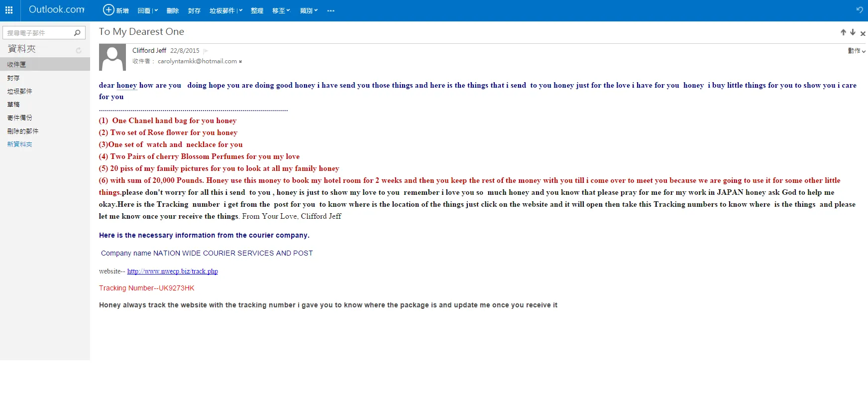Open the 類別 categories dropdown
868x413 pixels.
[x=309, y=10]
